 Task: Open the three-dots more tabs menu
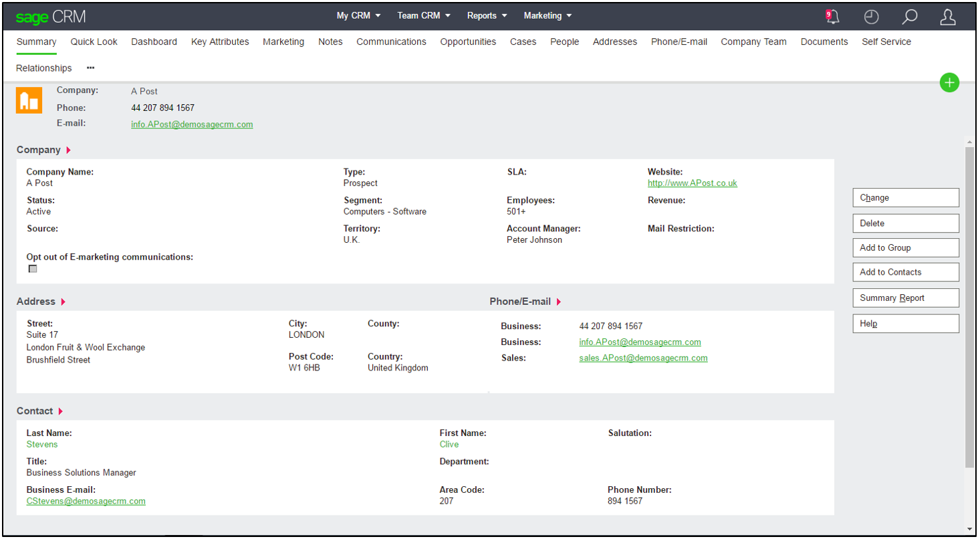[90, 68]
